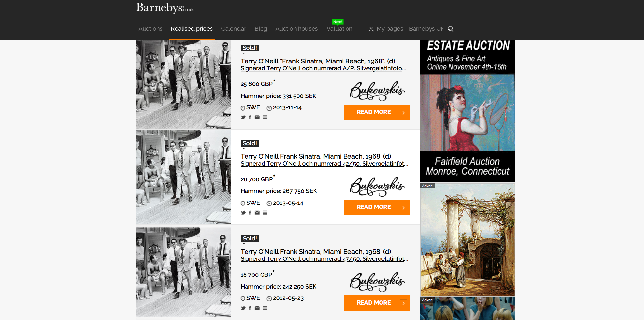
Task: Open the search magnifier icon
Action: coord(450,29)
